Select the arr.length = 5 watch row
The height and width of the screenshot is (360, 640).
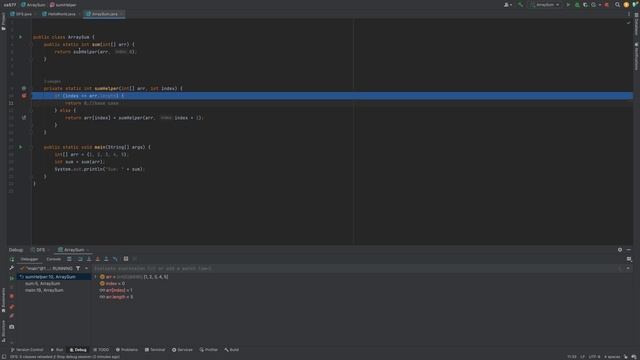[x=117, y=297]
